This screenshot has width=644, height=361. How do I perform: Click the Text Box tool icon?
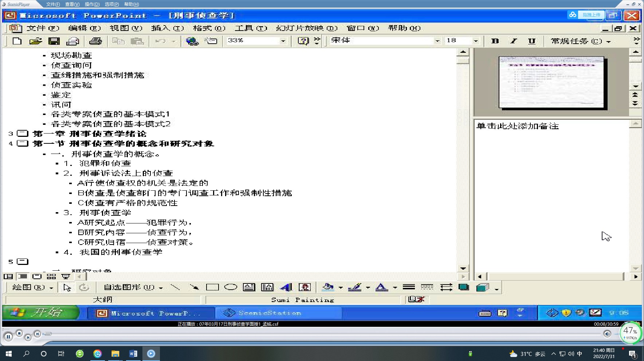(x=249, y=287)
